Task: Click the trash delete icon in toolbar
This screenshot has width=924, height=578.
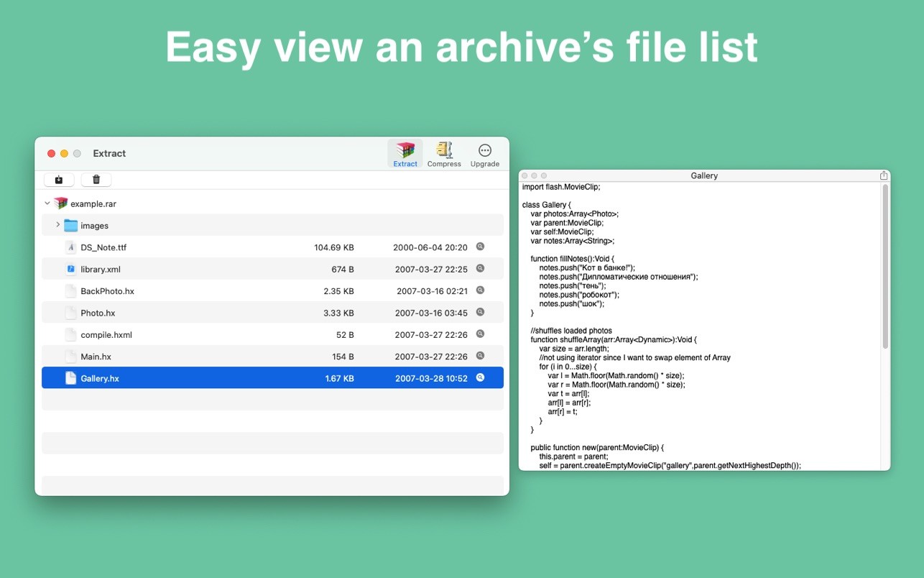Action: coord(96,179)
